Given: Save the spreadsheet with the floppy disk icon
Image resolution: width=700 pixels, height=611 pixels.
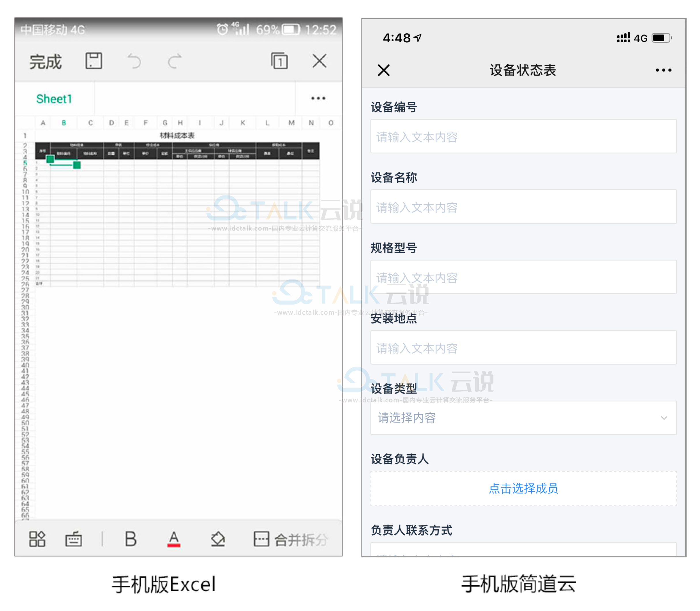Looking at the screenshot, I should click(94, 61).
